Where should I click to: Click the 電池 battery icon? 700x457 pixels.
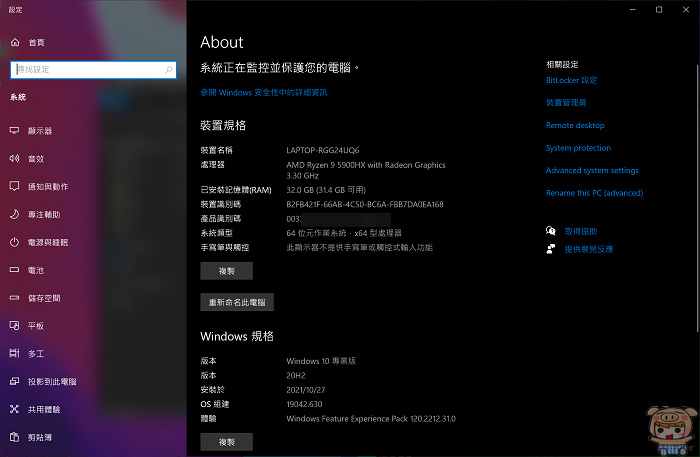(14, 271)
